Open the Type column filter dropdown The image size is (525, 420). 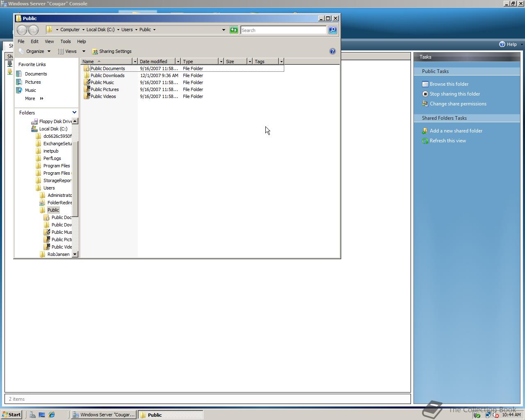pos(221,62)
